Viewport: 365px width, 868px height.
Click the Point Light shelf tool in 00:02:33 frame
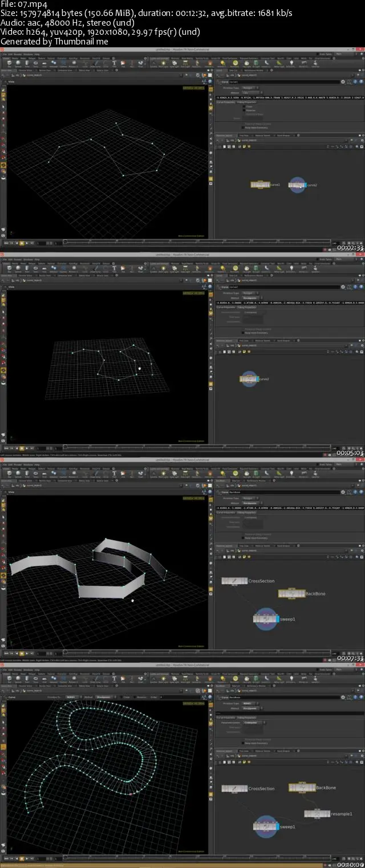(x=164, y=63)
